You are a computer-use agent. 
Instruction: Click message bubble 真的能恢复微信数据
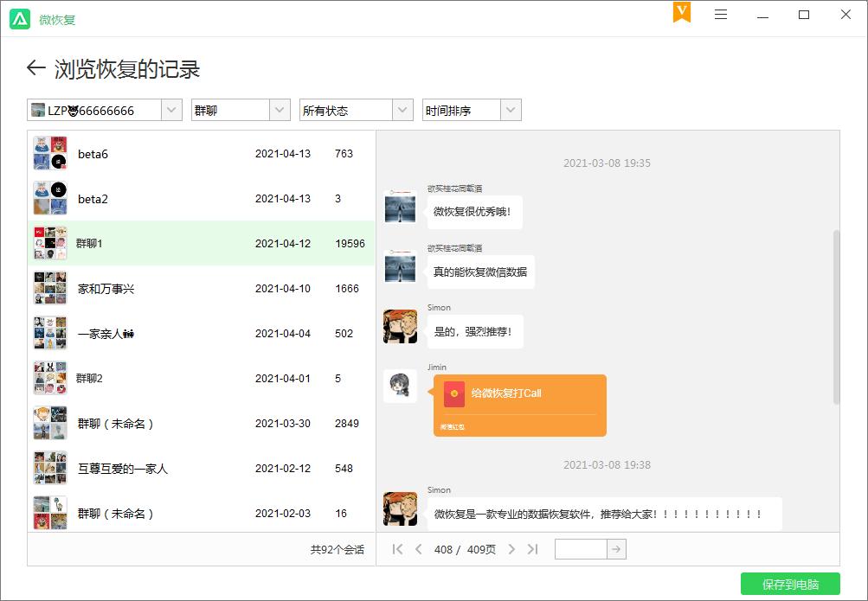pyautogui.click(x=480, y=272)
